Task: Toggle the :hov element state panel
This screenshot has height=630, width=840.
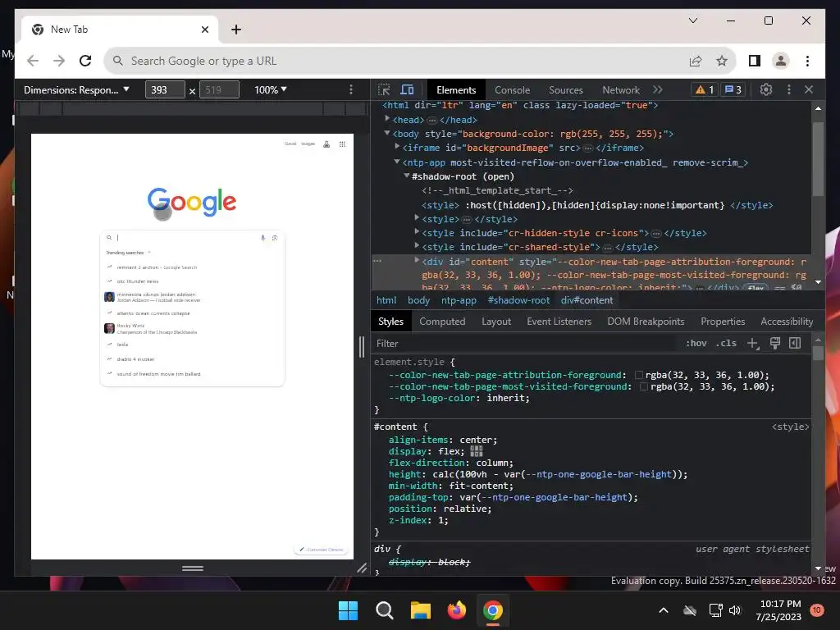Action: point(696,344)
